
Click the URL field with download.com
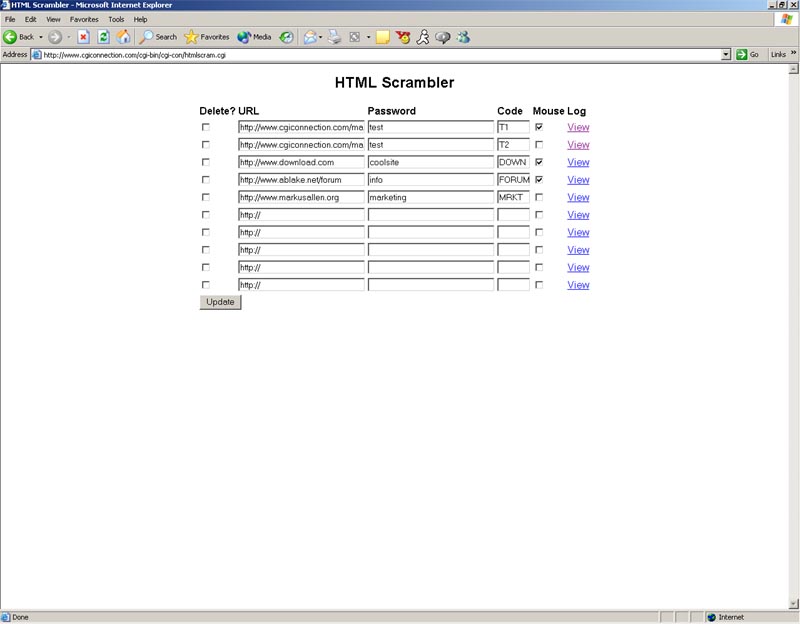tap(301, 162)
